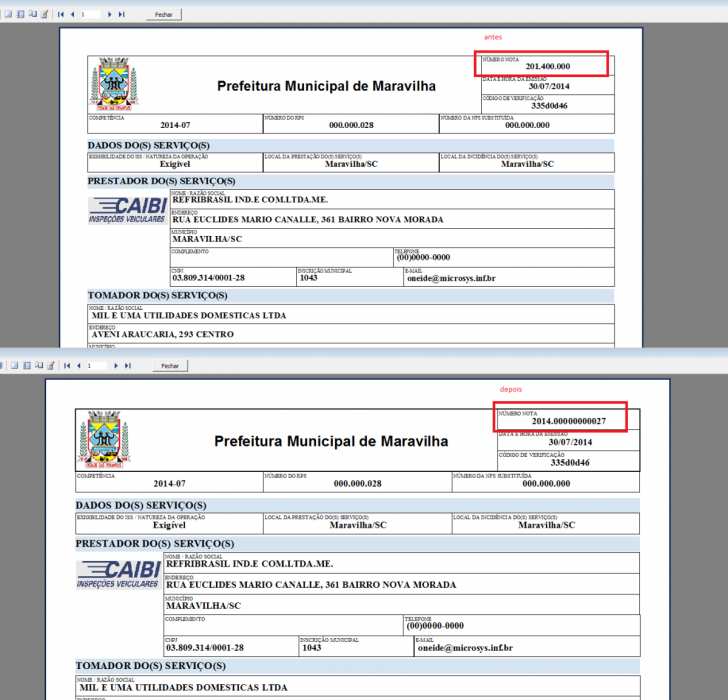Click single page view icon in lower toolbar
Screen dimensions: 728x700
[14, 366]
